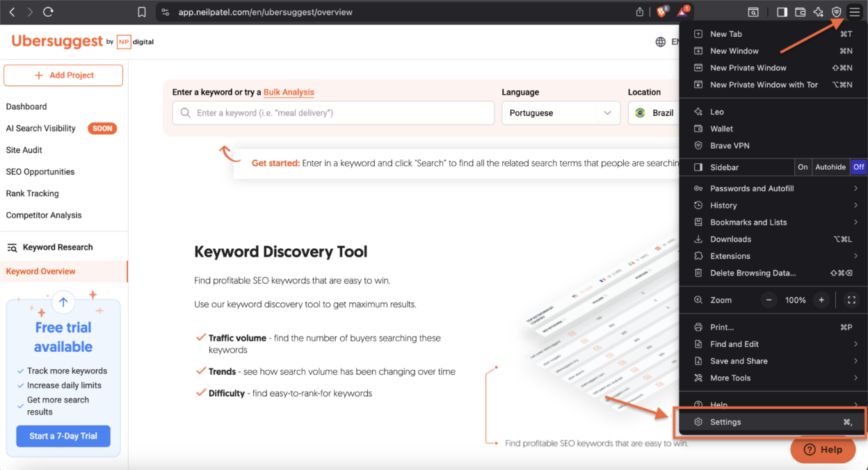Select New Window from the menu
This screenshot has height=470, width=868.
[773, 51]
